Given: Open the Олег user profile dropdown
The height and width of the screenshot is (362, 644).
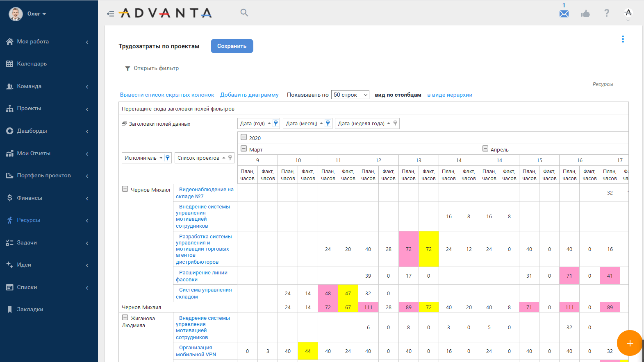Looking at the screenshot, I should [36, 14].
